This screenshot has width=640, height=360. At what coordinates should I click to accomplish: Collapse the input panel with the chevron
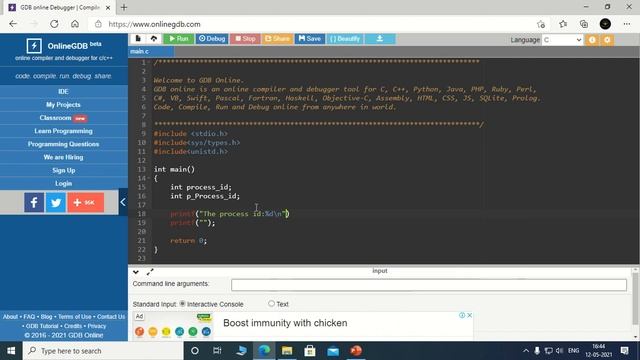pos(136,272)
